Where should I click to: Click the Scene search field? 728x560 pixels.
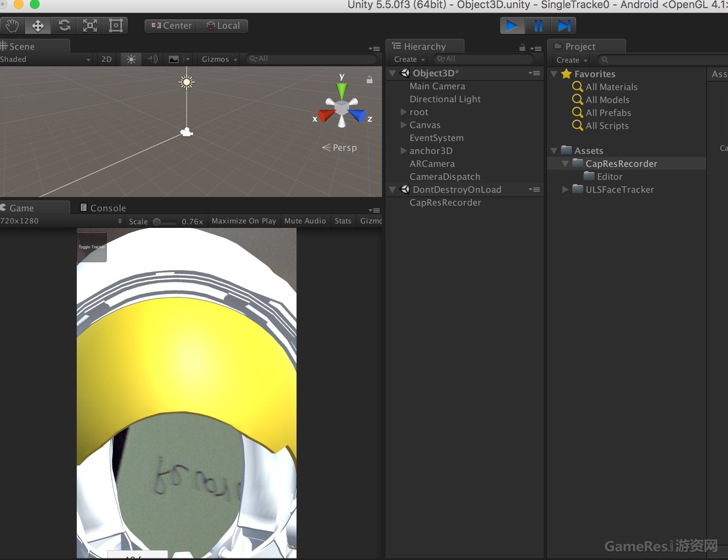click(x=311, y=59)
